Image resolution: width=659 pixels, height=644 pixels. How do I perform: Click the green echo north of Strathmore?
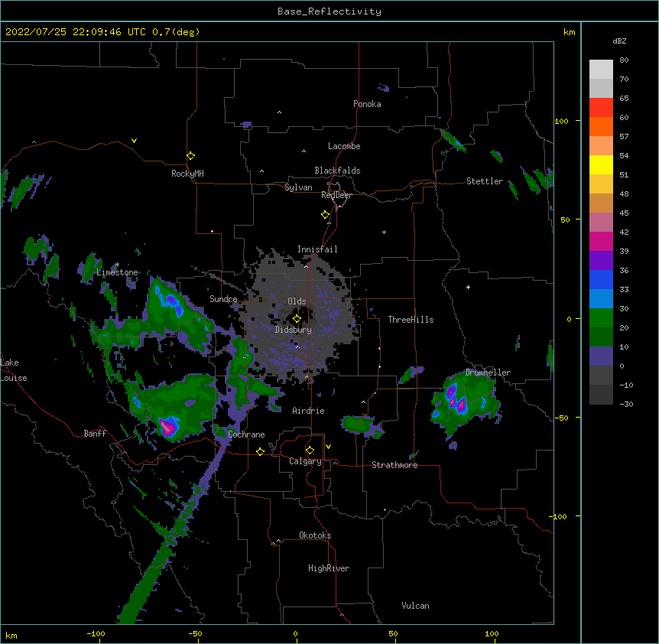(359, 424)
